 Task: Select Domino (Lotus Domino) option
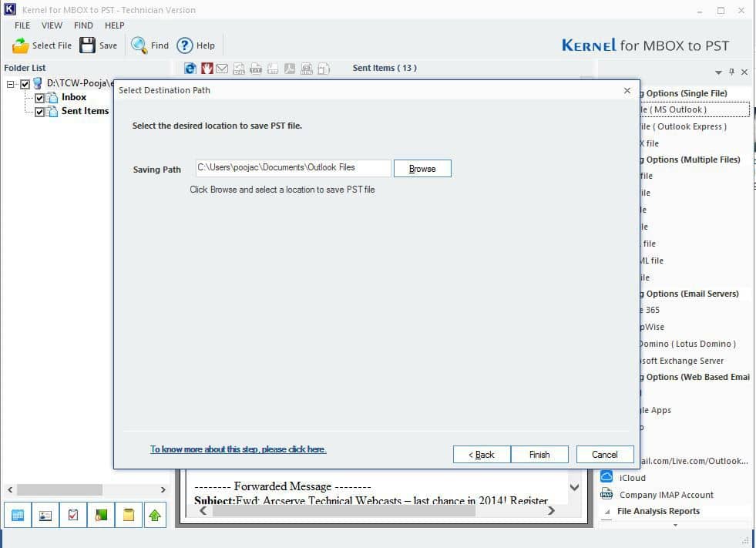click(x=687, y=344)
